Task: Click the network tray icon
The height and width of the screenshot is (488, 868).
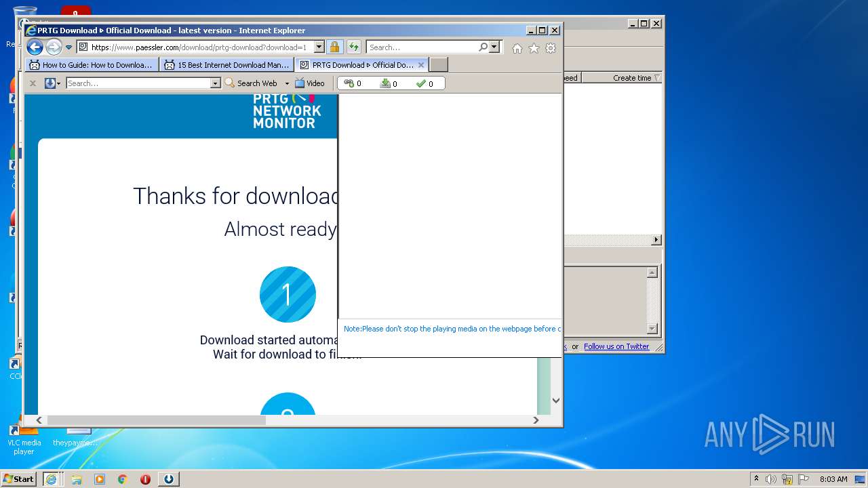Action: [787, 479]
